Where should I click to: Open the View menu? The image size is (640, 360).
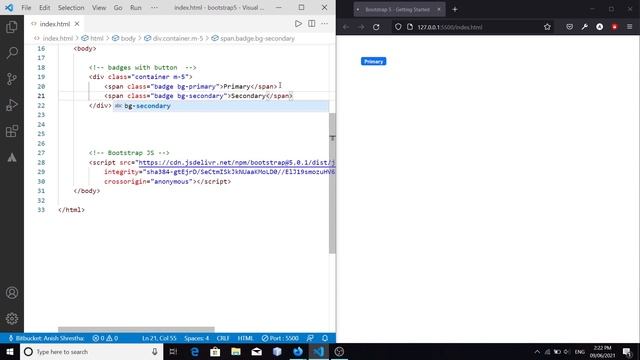(x=99, y=8)
